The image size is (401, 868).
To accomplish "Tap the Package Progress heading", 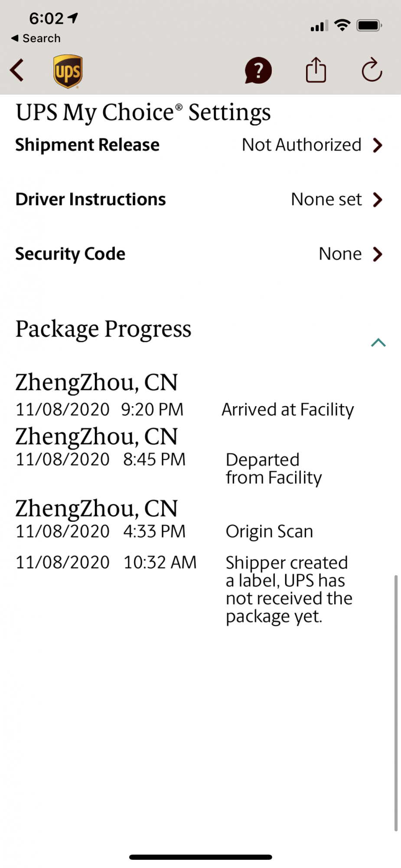I will click(103, 329).
